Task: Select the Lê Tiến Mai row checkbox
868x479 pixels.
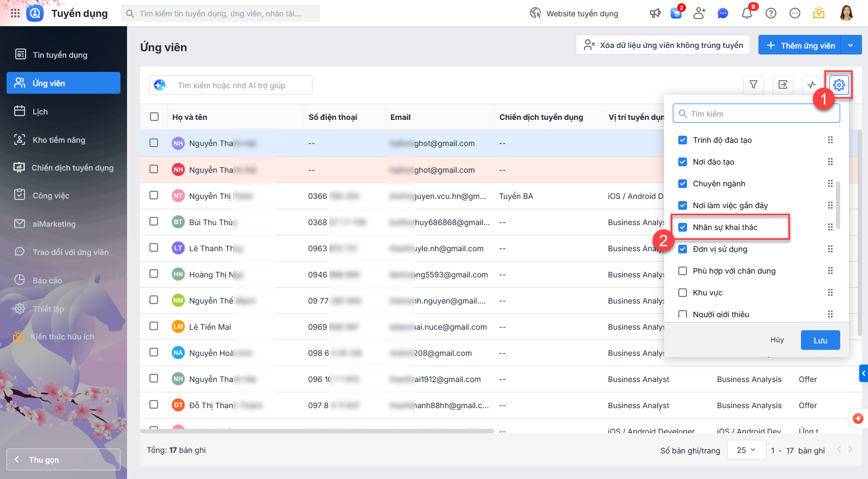Action: coord(154,326)
